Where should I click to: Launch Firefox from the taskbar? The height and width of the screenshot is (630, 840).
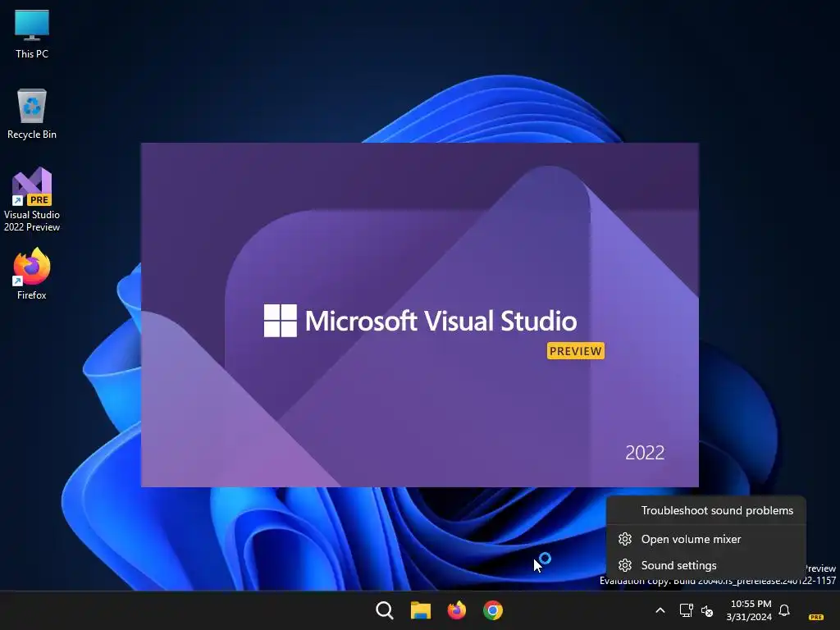pyautogui.click(x=456, y=610)
